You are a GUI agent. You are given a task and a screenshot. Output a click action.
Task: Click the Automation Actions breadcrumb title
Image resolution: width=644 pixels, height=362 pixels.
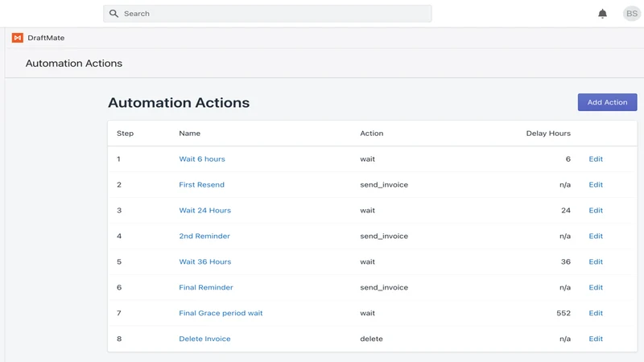tap(74, 64)
